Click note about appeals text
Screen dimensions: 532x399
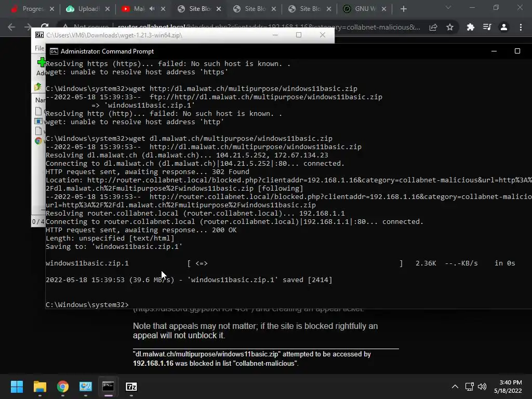(x=255, y=331)
